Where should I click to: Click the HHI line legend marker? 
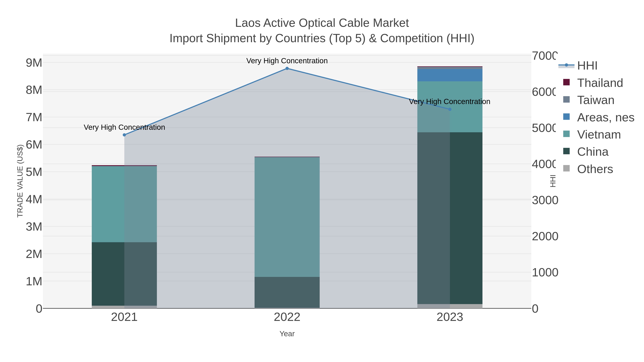(x=566, y=65)
